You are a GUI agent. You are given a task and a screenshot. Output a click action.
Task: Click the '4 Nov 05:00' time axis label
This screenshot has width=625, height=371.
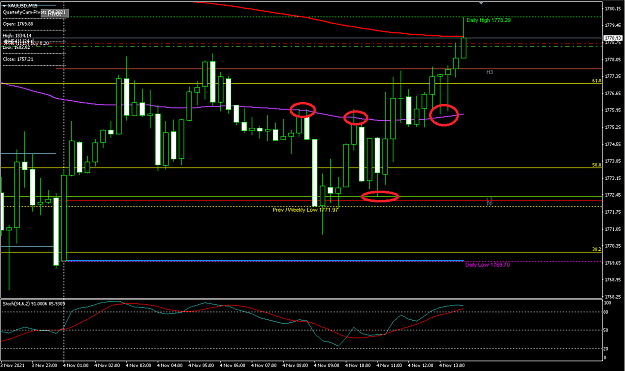point(200,365)
